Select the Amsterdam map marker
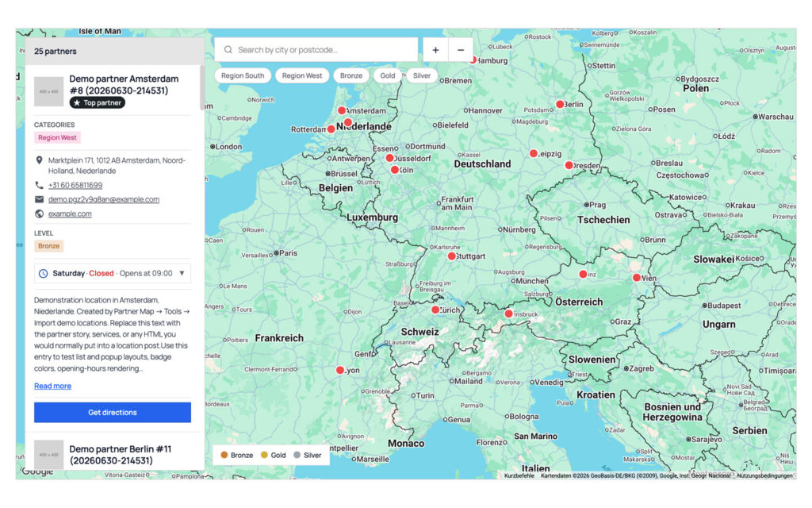Image resolution: width=812 pixels, height=508 pixels. coord(342,110)
